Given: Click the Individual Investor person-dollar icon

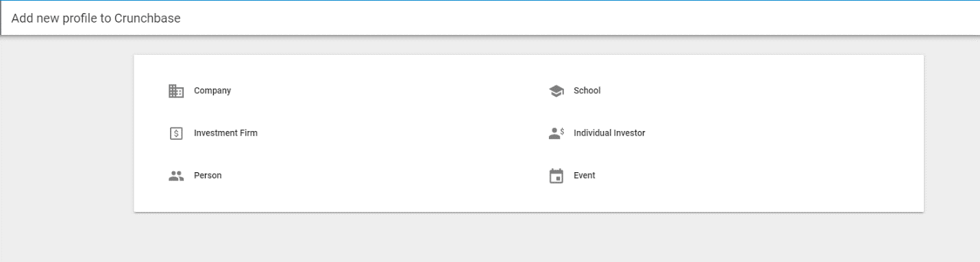Looking at the screenshot, I should click(x=556, y=133).
